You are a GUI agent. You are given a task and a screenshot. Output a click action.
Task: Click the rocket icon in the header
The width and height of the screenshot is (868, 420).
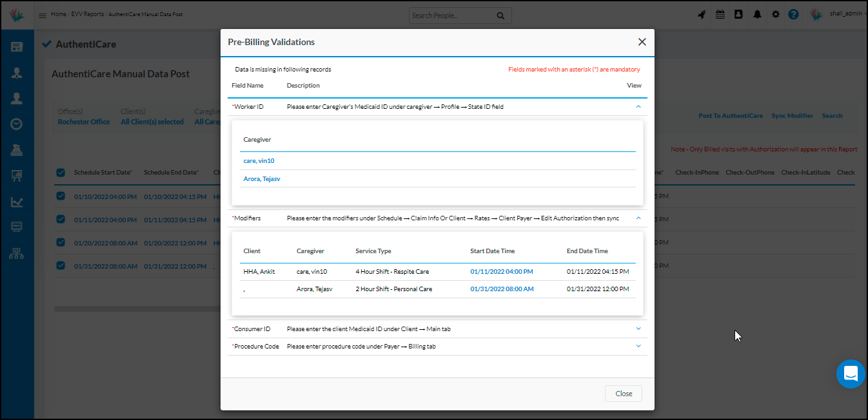[x=702, y=14]
